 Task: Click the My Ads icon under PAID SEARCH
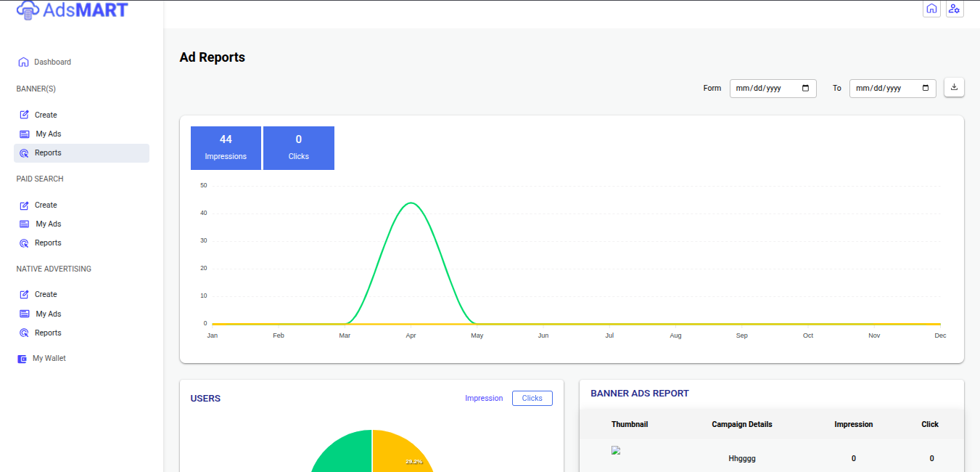tap(25, 224)
